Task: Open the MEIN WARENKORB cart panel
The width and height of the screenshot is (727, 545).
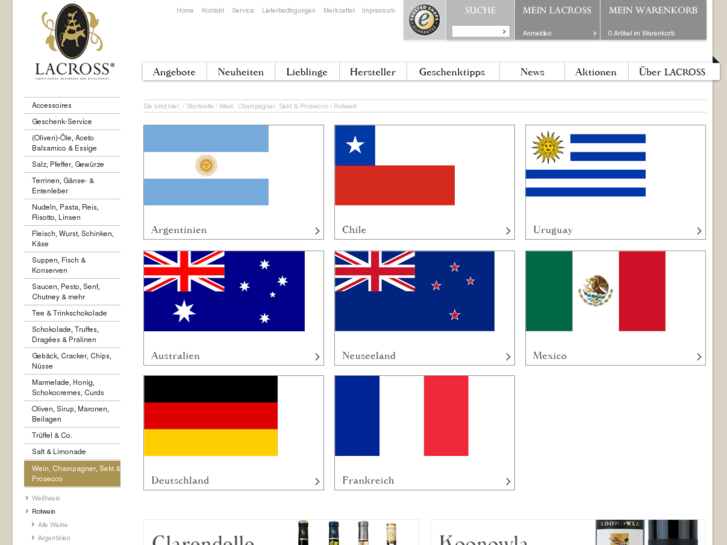Action: click(653, 19)
